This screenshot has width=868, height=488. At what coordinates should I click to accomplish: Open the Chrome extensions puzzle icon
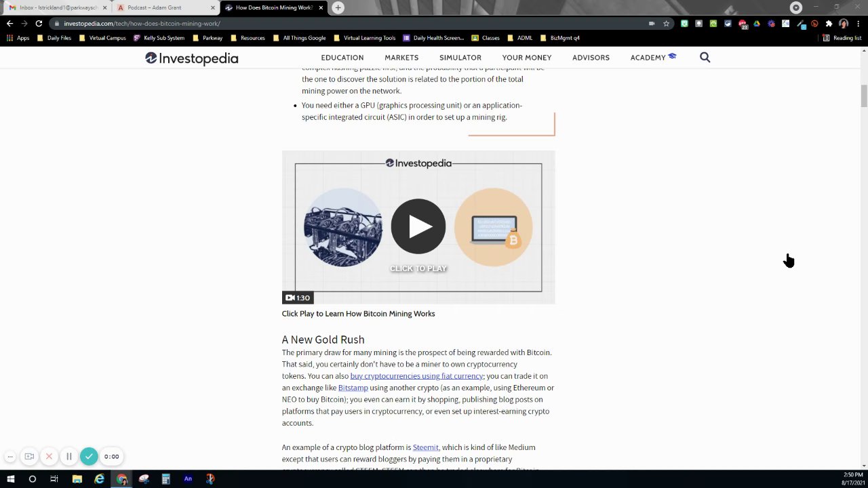click(x=829, y=23)
